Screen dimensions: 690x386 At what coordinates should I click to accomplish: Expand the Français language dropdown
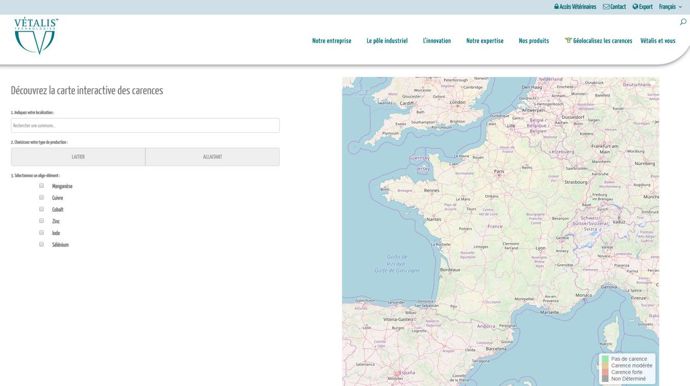tap(670, 7)
